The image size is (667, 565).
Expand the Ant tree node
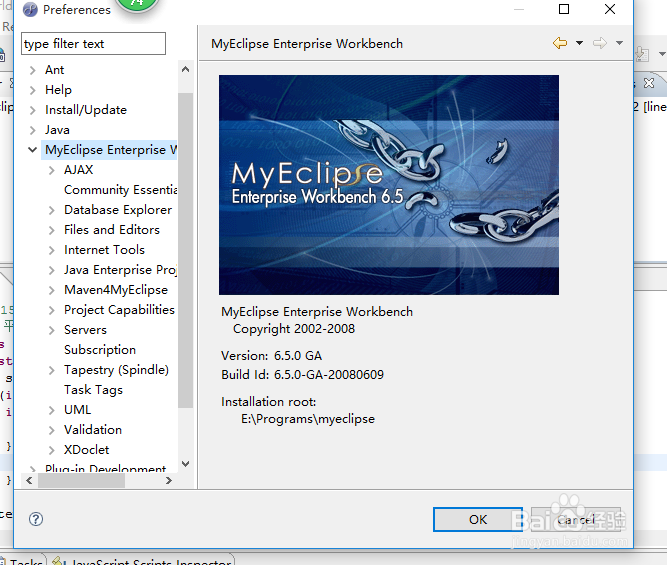[x=32, y=70]
